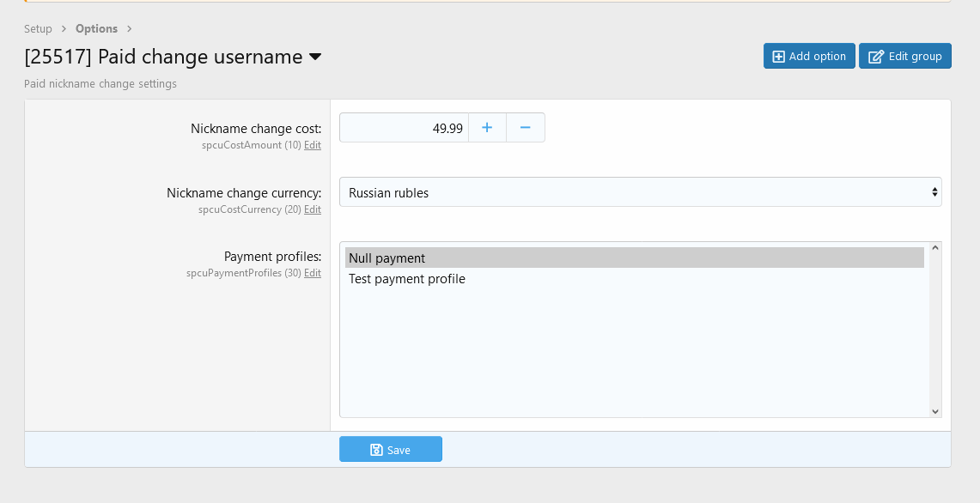Image resolution: width=980 pixels, height=503 pixels.
Task: Navigate to Options in the breadcrumb
Action: point(96,29)
